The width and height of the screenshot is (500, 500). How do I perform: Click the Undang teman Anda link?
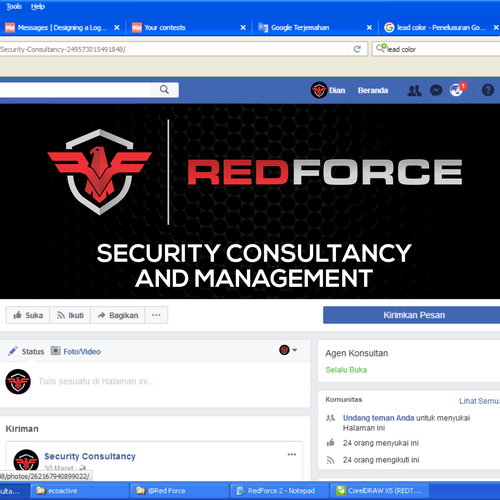point(378,418)
